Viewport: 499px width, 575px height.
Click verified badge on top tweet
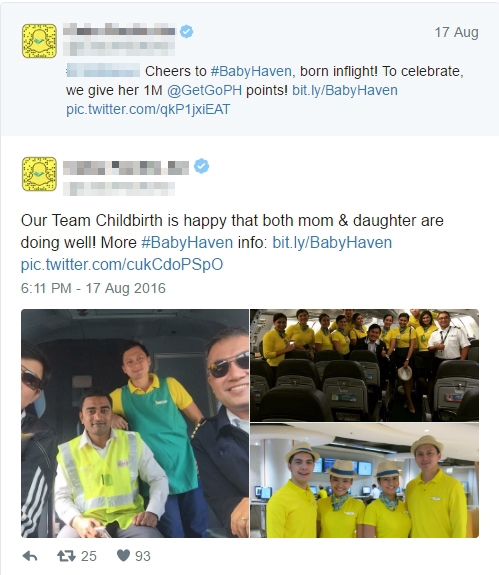[187, 32]
